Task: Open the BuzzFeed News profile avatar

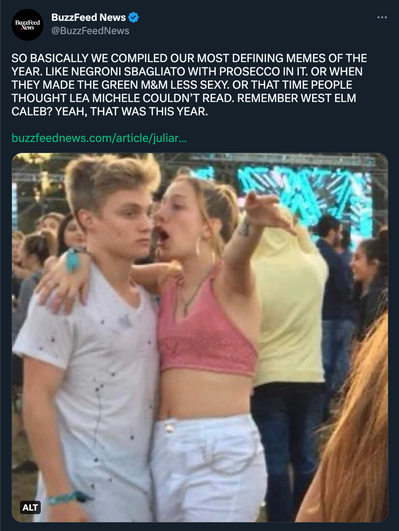Action: [27, 25]
